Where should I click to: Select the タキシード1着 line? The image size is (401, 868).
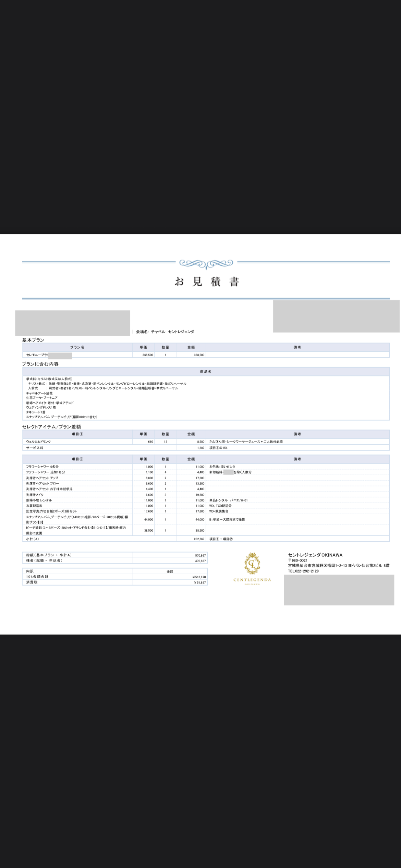tap(36, 412)
